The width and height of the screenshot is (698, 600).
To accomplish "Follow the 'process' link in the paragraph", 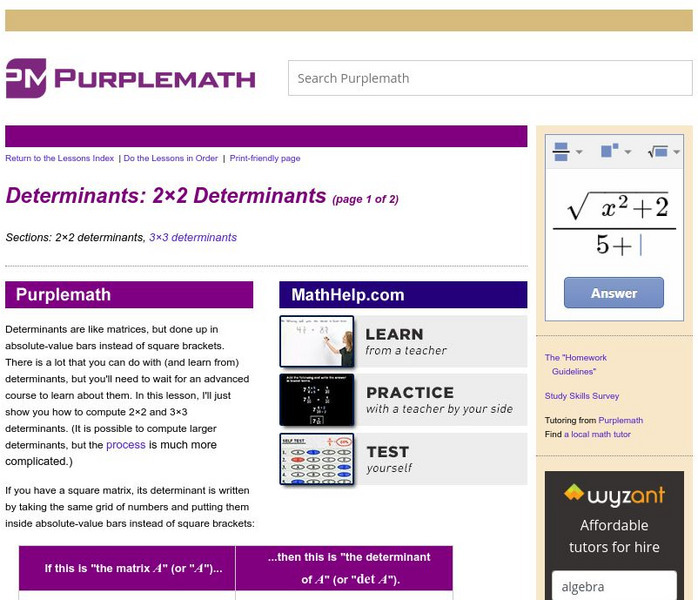I will [126, 445].
